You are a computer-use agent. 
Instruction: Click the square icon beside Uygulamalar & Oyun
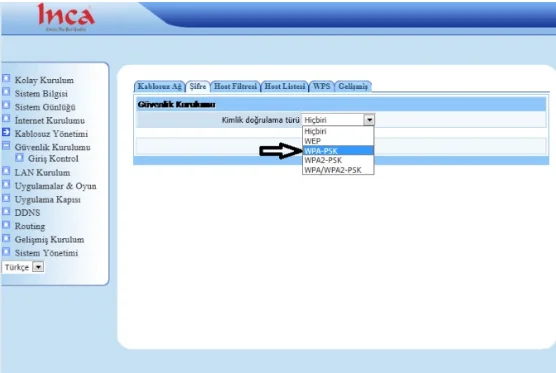click(x=6, y=185)
